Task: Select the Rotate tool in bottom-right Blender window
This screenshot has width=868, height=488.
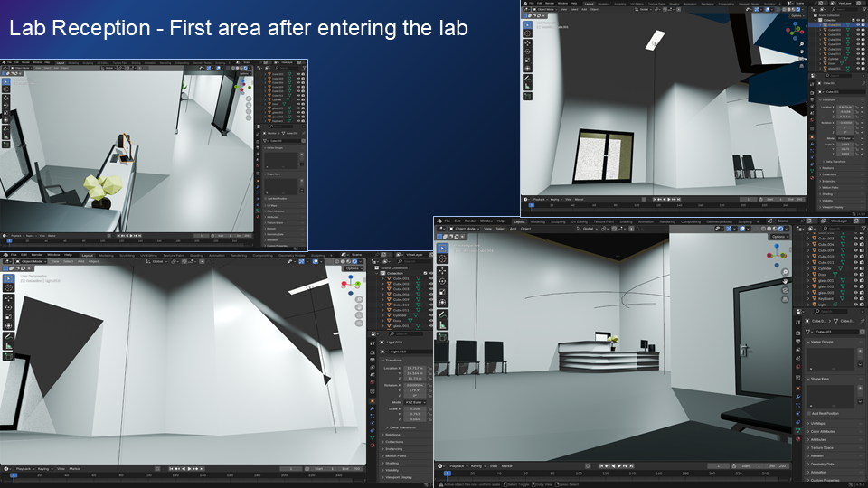Action: click(442, 281)
